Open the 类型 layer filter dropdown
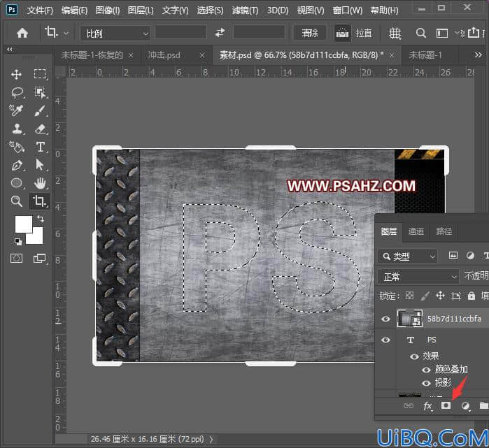 click(x=408, y=256)
